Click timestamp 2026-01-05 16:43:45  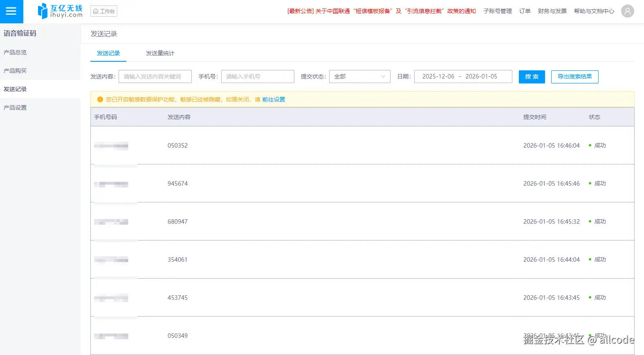552,298
